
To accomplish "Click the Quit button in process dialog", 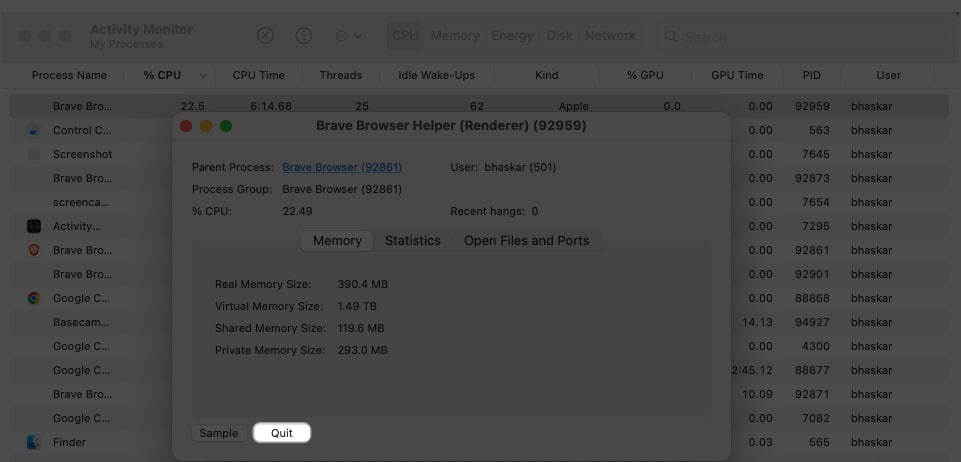I will tap(282, 433).
